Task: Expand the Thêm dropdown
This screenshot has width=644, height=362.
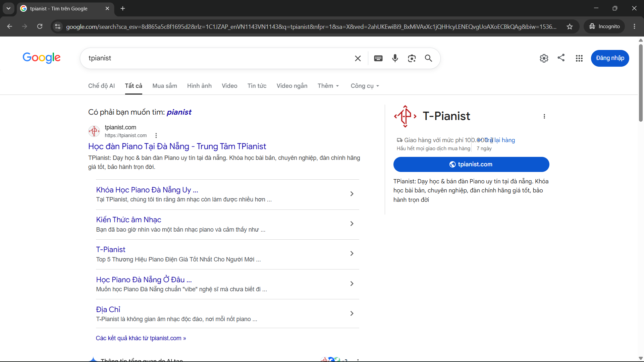Action: (x=328, y=86)
